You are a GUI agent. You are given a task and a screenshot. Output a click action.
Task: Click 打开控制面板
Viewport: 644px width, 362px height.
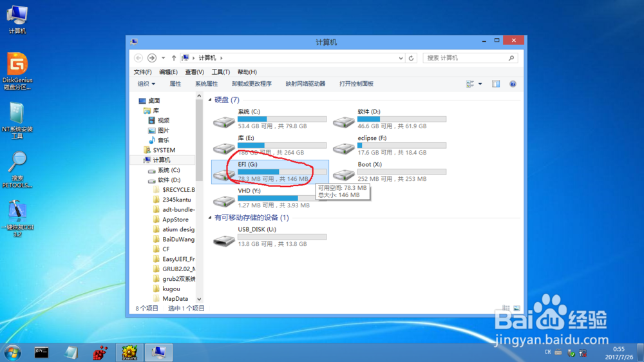[356, 84]
